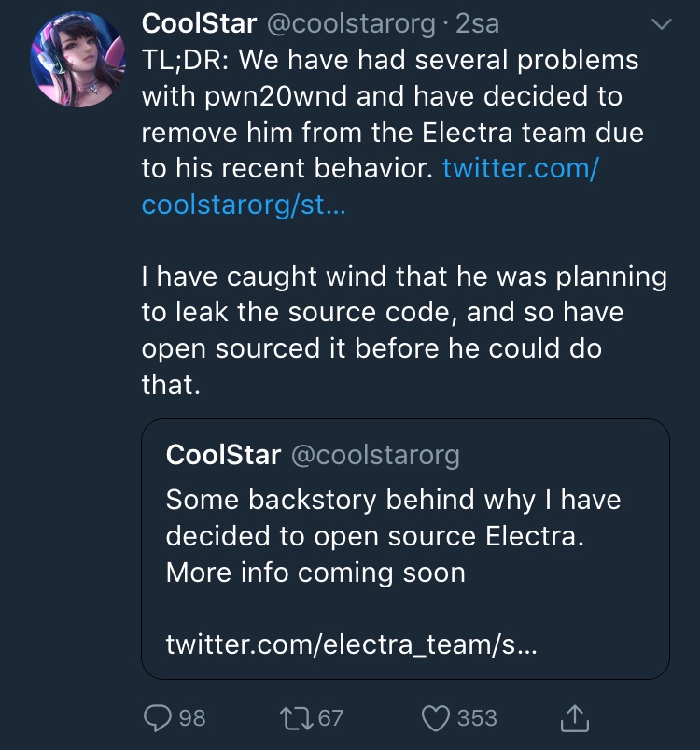
Task: Tap @coolstarorg handle inside the quoted tweet
Action: click(375, 455)
